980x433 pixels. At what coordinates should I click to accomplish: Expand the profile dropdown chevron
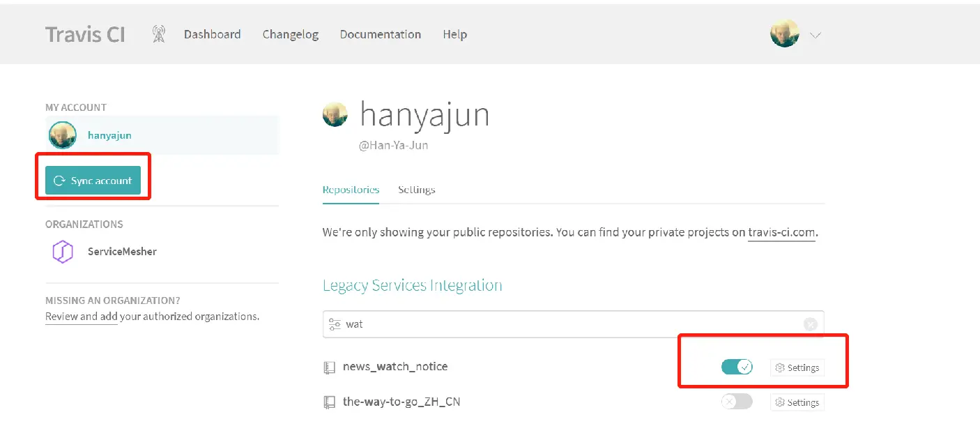pos(815,35)
